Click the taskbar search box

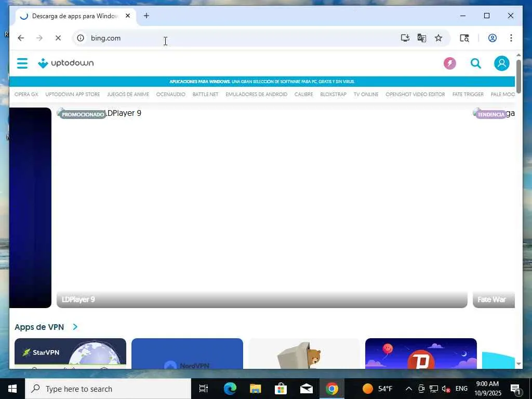click(108, 389)
